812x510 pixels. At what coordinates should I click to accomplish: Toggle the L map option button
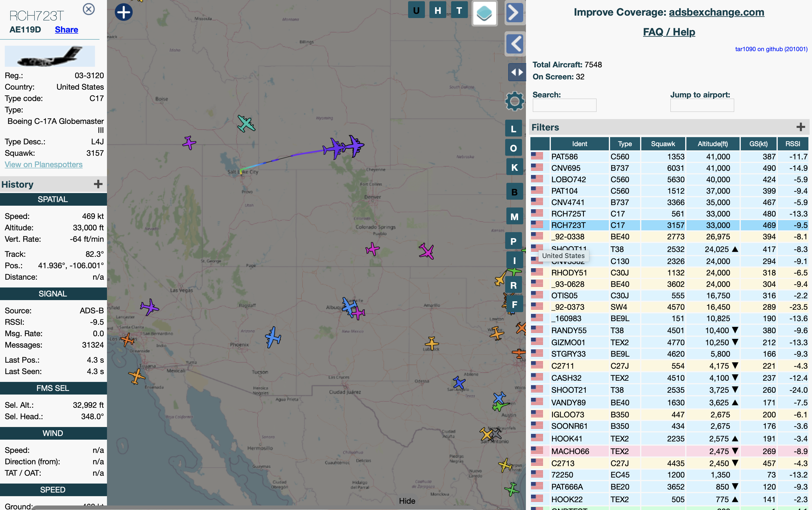(513, 128)
